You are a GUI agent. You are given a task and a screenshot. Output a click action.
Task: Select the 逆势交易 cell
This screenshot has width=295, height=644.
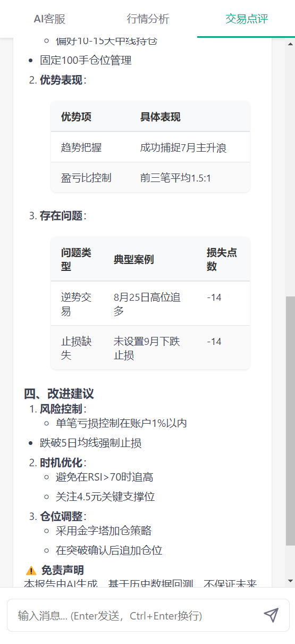[x=76, y=304]
